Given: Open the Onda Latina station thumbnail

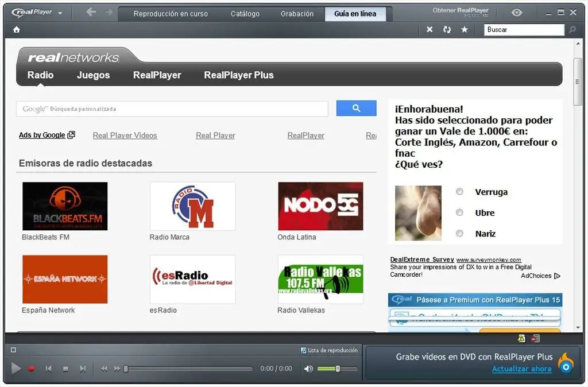Looking at the screenshot, I should (x=320, y=206).
